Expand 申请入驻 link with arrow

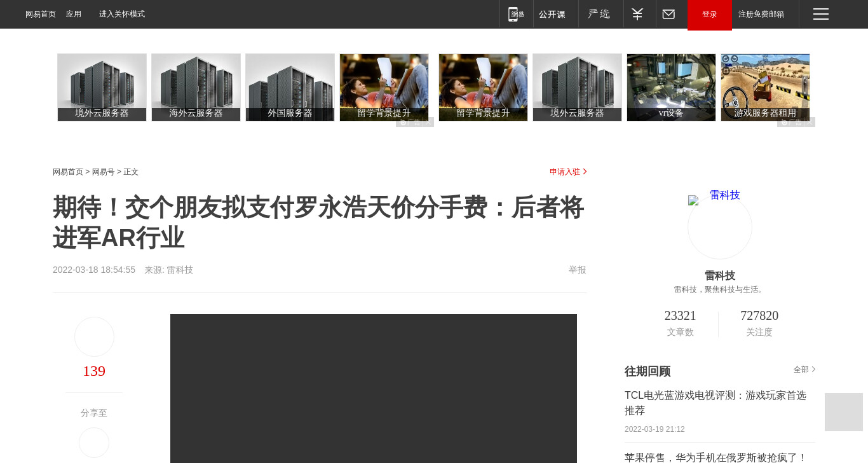click(568, 172)
